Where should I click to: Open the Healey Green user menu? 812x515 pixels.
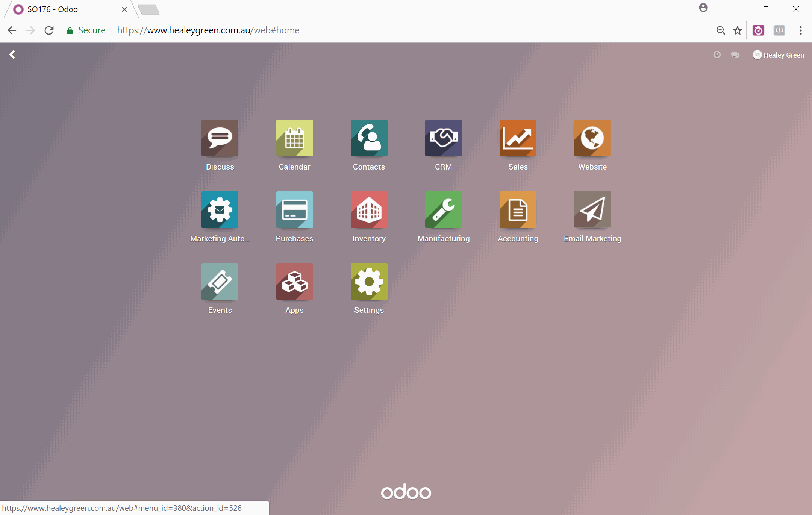(779, 55)
